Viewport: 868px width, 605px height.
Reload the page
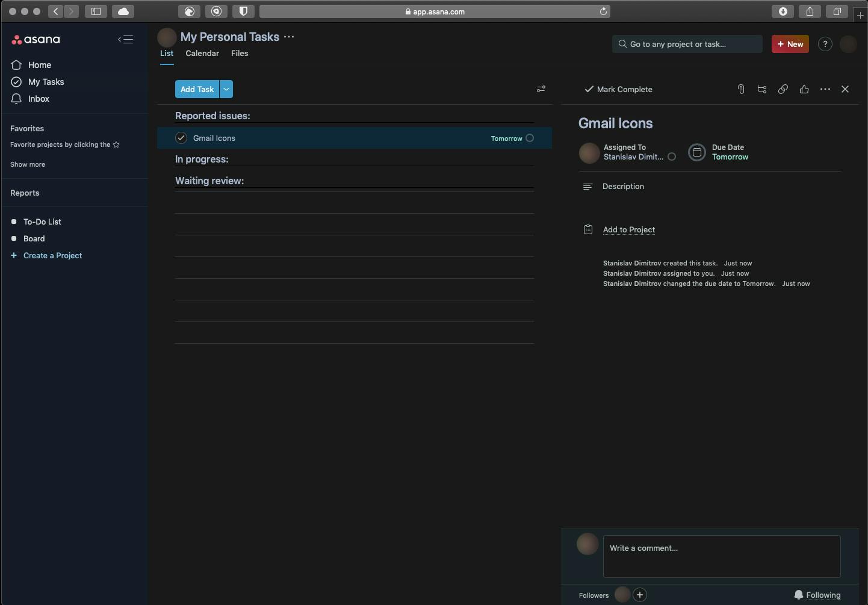(603, 11)
